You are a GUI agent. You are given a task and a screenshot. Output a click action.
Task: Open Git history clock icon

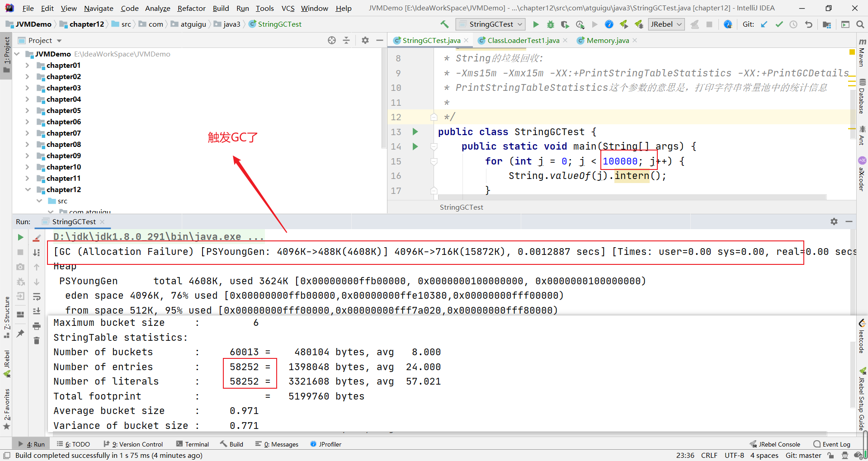click(x=793, y=24)
